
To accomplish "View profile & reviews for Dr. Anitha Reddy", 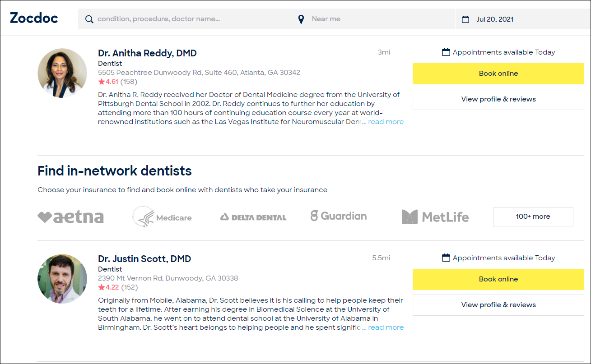I will [x=498, y=99].
